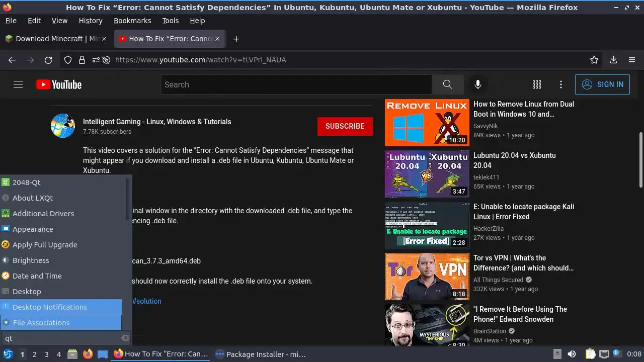Open the View menu
This screenshot has height=362, width=644.
59,21
